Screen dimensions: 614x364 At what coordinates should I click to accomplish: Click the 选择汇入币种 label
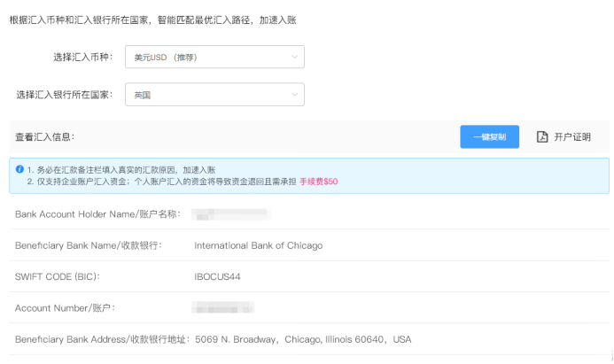83,58
